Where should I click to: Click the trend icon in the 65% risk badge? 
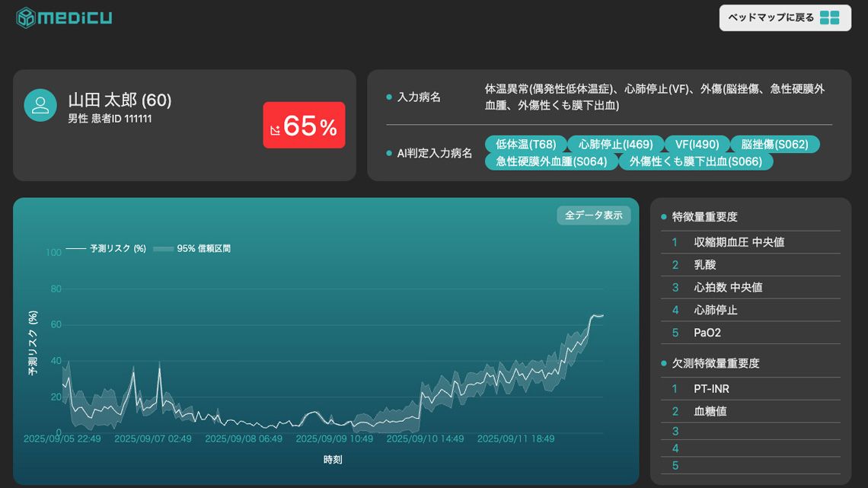coord(275,130)
